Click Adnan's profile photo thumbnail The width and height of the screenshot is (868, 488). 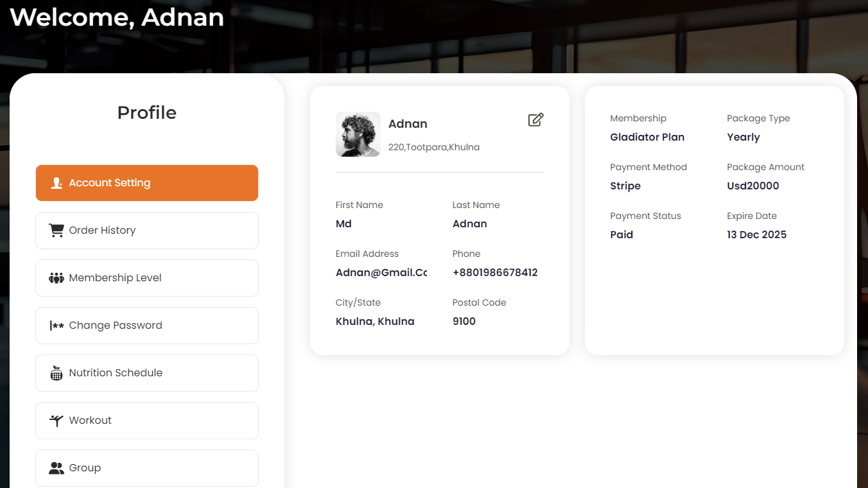pyautogui.click(x=358, y=135)
